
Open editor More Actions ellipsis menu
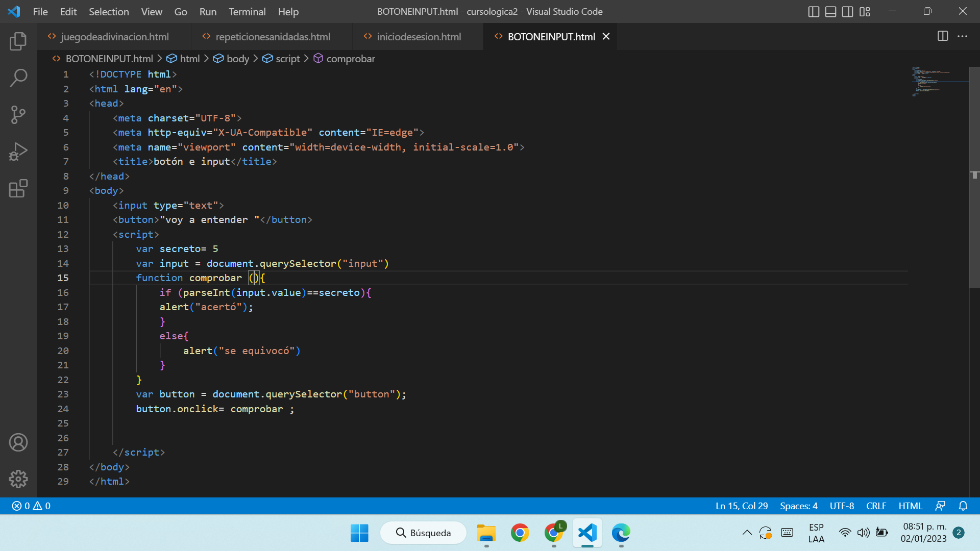(x=962, y=36)
